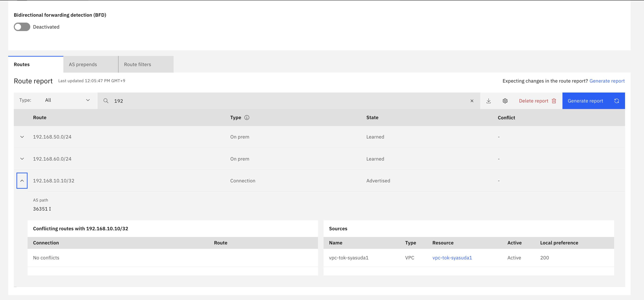Open table settings gear icon
644x300 pixels.
(x=505, y=101)
